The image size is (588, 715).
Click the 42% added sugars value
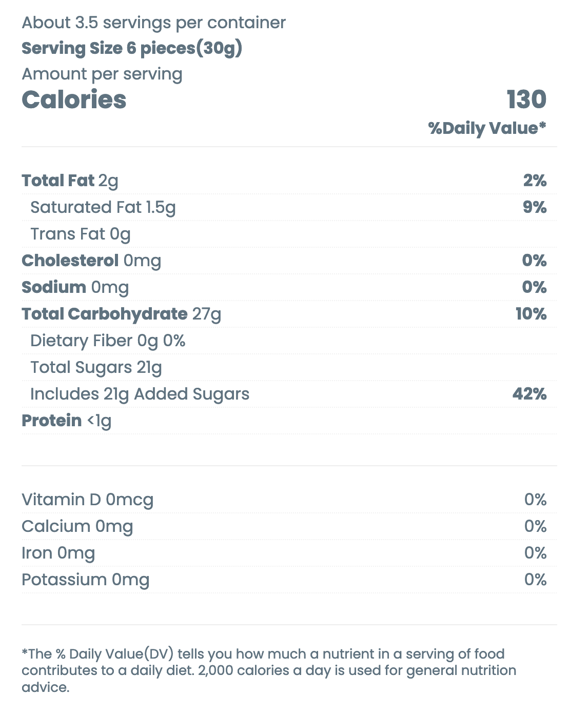529,394
